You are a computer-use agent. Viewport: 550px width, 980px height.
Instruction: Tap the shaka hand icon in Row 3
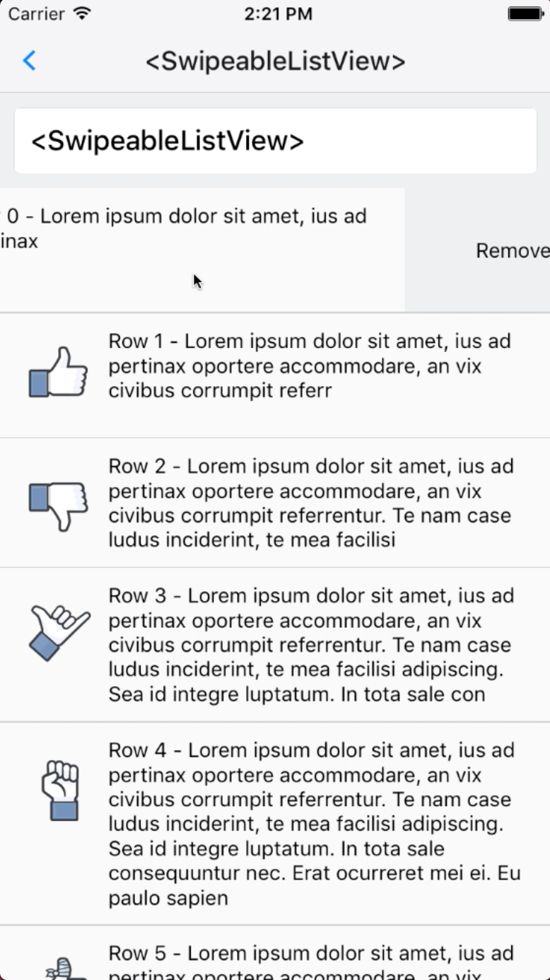(59, 631)
